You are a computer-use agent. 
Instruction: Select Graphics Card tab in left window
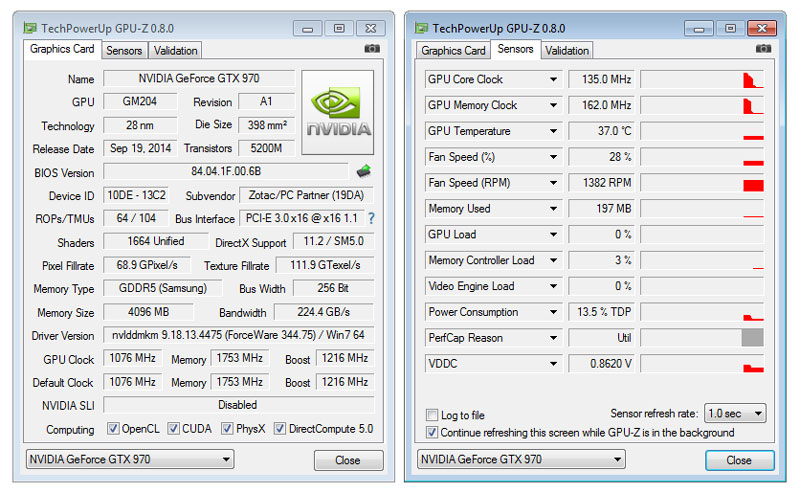tap(62, 49)
